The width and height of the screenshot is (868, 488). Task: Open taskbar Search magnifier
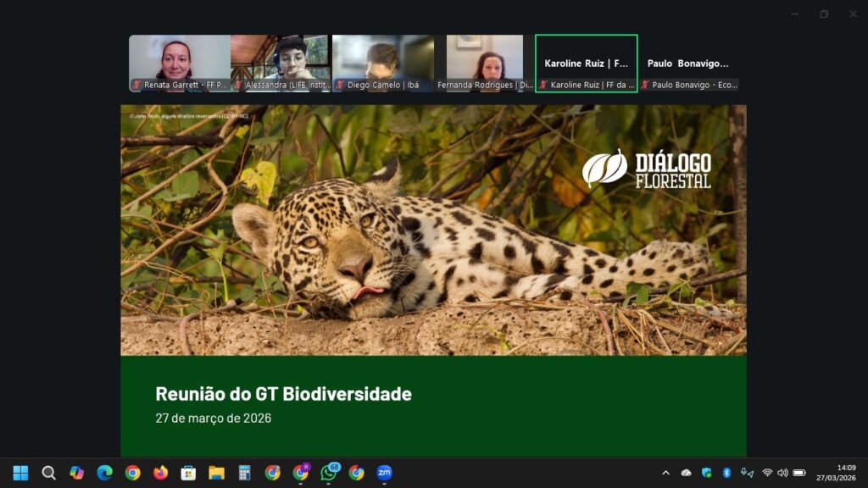[x=48, y=473]
